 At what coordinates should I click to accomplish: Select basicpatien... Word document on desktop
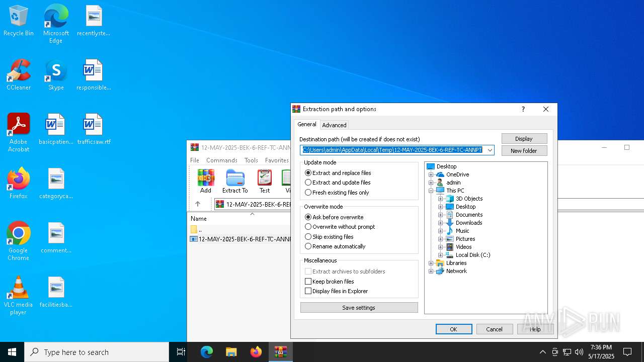(56, 130)
